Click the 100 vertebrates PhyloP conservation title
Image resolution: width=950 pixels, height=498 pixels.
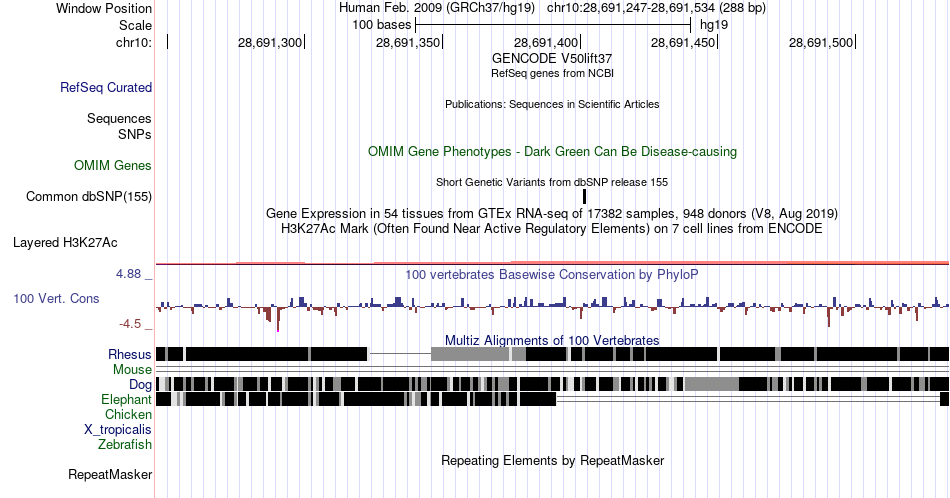(552, 274)
